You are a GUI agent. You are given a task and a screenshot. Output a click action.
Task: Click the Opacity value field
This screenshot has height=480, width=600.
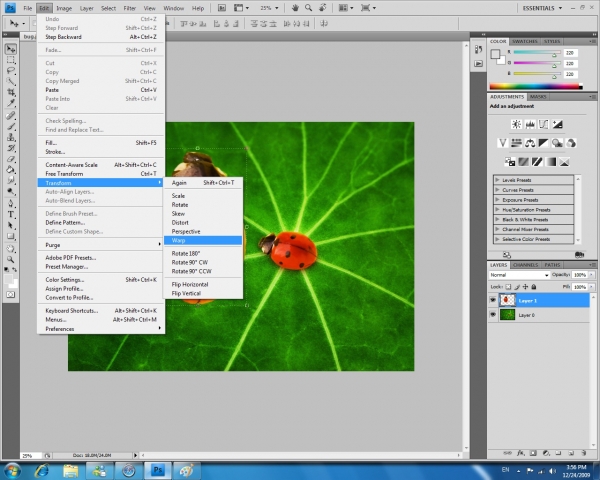[579, 275]
